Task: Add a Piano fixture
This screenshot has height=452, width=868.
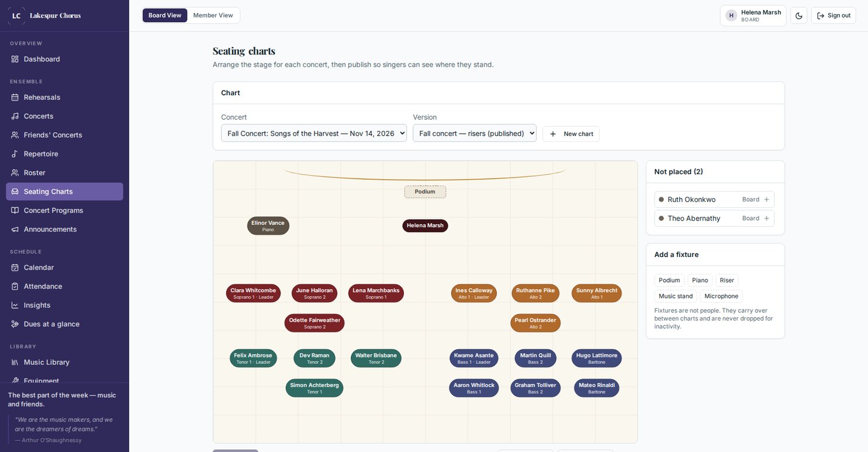Action: click(700, 280)
